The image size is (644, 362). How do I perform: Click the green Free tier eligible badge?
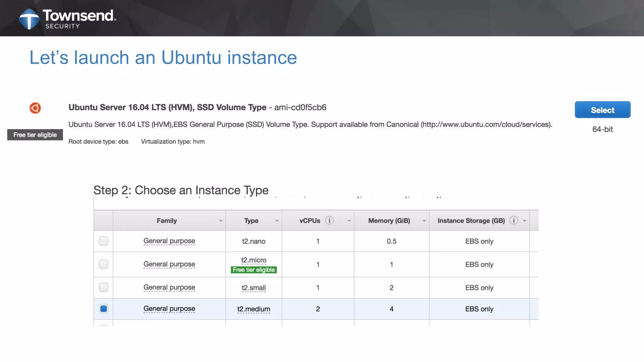[x=254, y=270]
